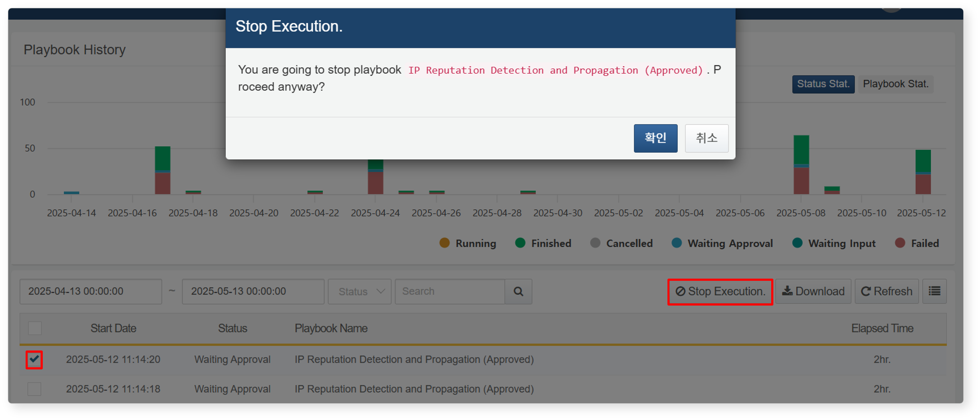The width and height of the screenshot is (980, 420).
Task: Click the Stop Execution toolbar button
Action: [x=720, y=292]
